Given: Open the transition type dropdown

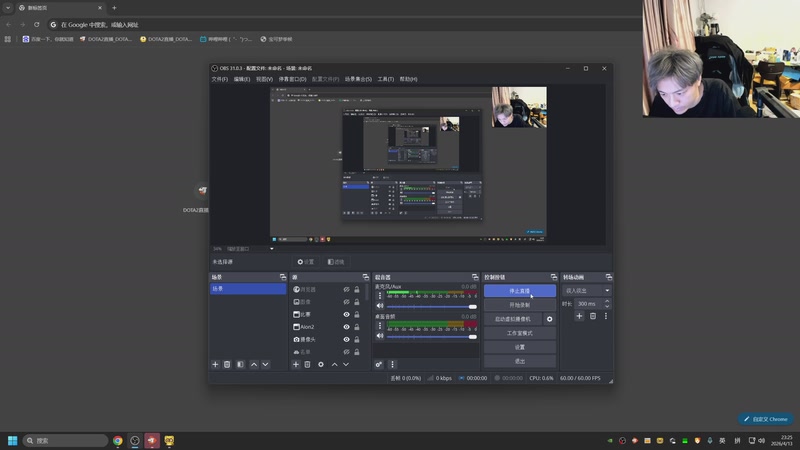Looking at the screenshot, I should (586, 290).
